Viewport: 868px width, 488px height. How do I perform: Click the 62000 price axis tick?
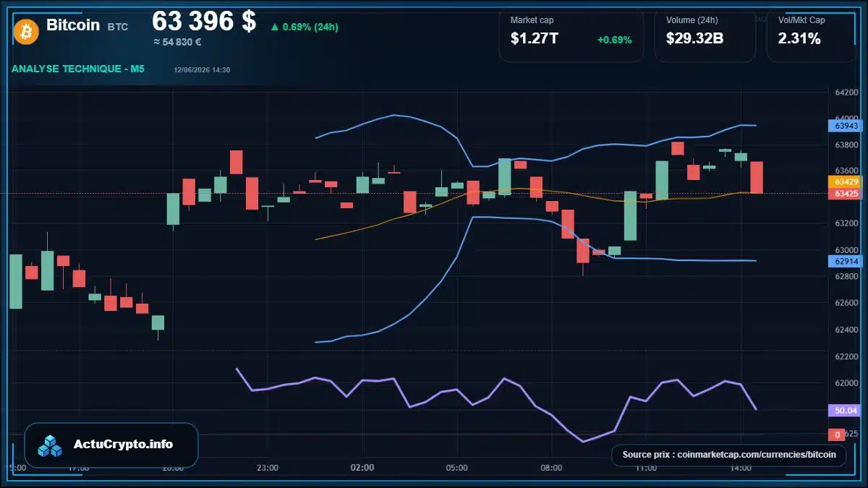pos(846,382)
